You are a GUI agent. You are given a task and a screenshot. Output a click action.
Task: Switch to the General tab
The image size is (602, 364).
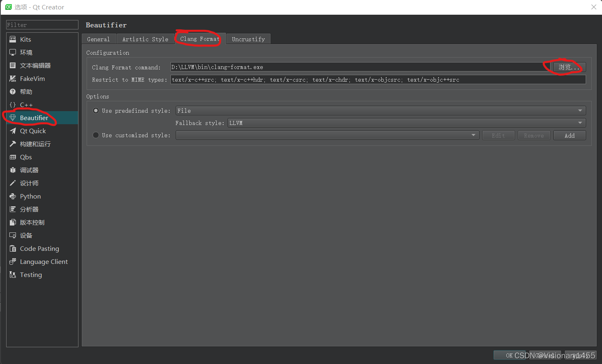pyautogui.click(x=98, y=39)
